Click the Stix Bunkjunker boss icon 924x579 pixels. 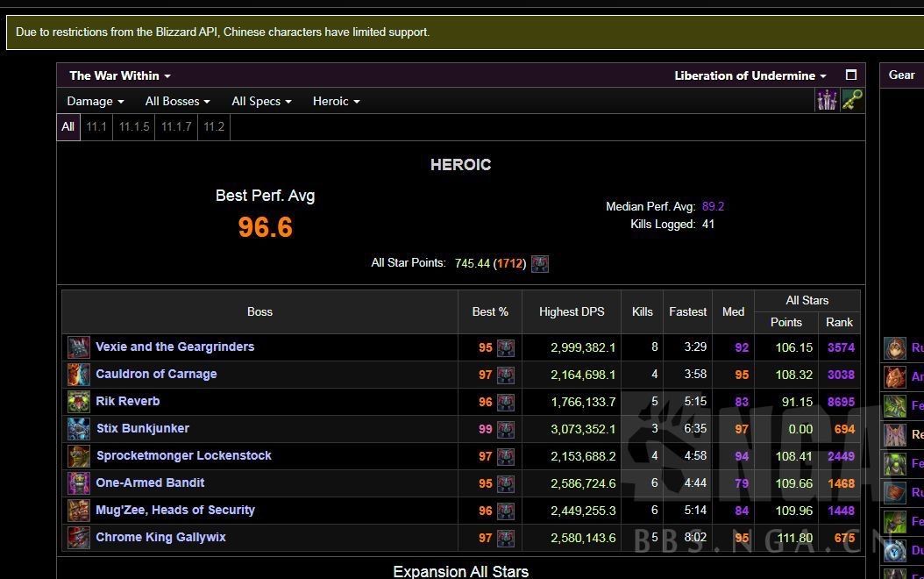[x=79, y=429]
